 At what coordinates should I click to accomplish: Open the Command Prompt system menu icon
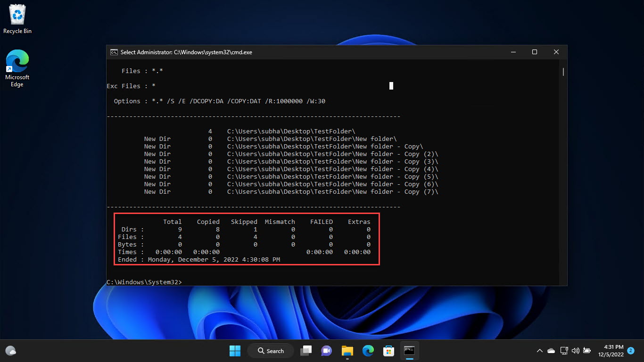(113, 52)
